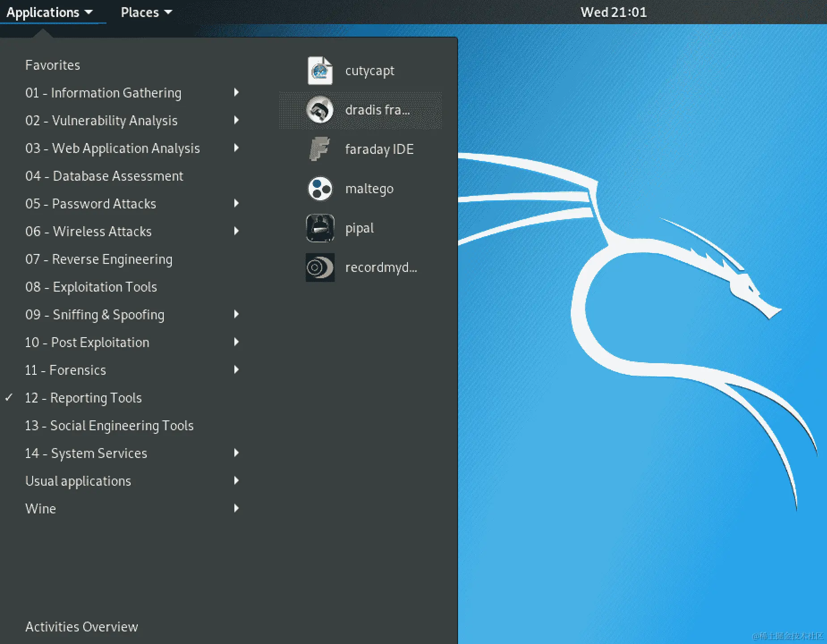Expand the Wine submenu arrow
Screen dimensions: 827x644
(237, 508)
